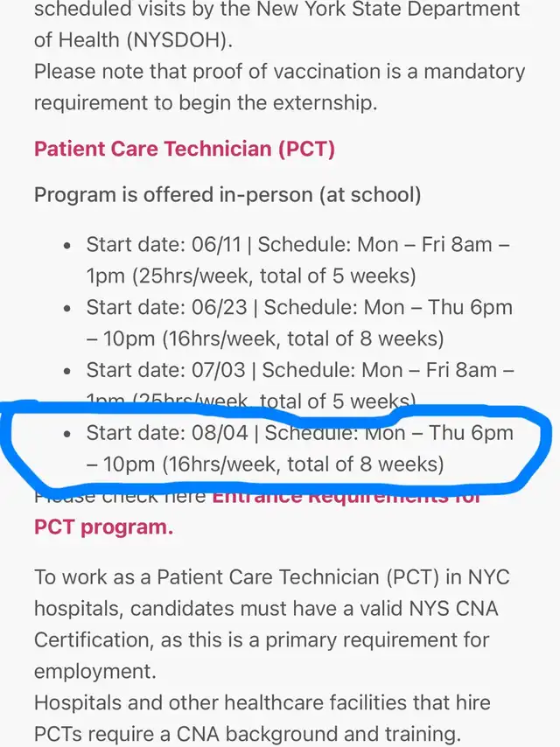This screenshot has height=747, width=560.
Task: Tap the 'of Health (NYSDOH).' text
Action: pos(134,40)
